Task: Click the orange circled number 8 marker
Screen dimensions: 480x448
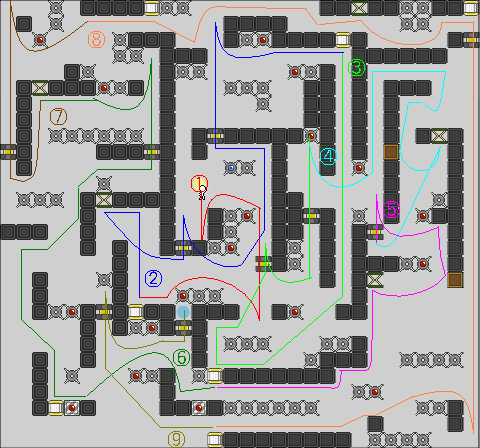Action: coord(96,40)
